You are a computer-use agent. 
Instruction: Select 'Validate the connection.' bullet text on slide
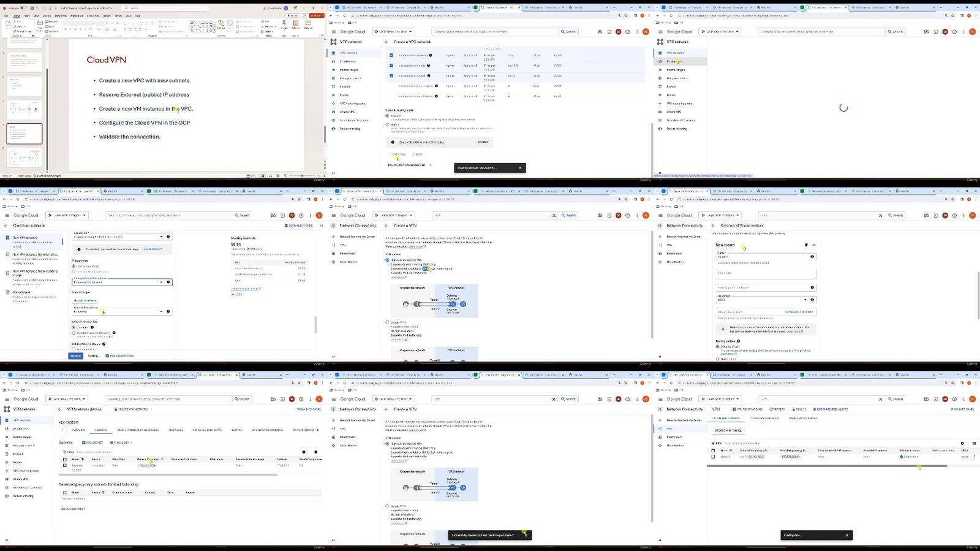(x=129, y=137)
